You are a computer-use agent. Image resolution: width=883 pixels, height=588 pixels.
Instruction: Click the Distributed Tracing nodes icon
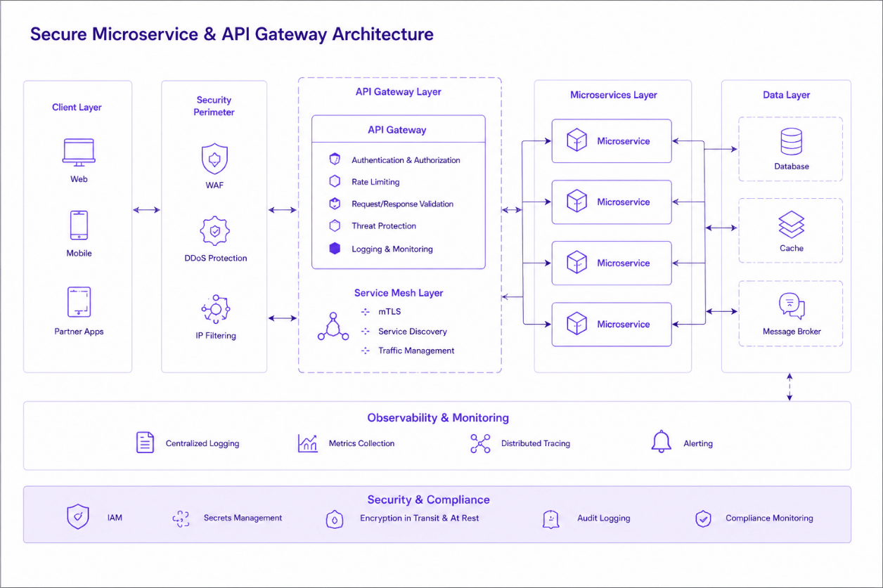coord(480,443)
